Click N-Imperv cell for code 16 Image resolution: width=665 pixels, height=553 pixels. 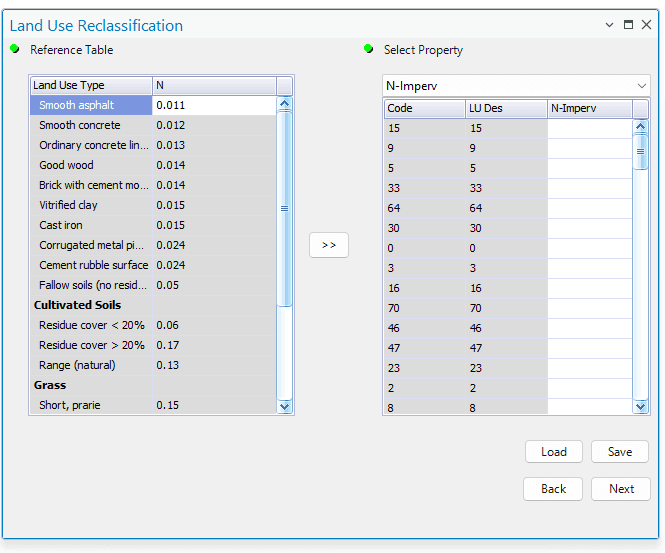pos(590,288)
